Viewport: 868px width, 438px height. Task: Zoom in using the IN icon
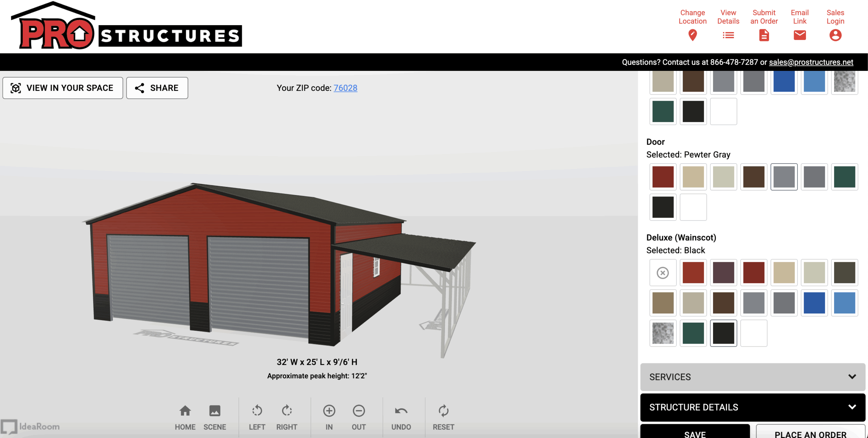329,411
